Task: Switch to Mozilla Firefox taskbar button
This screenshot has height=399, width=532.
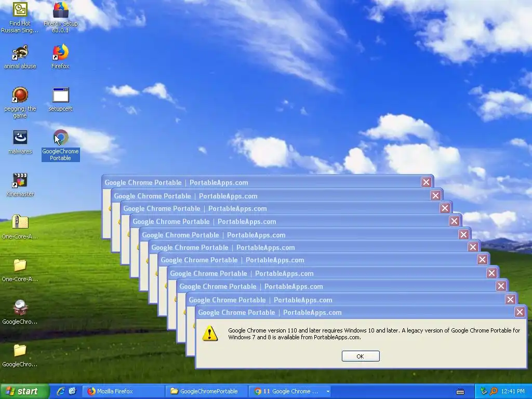Action: (123, 391)
